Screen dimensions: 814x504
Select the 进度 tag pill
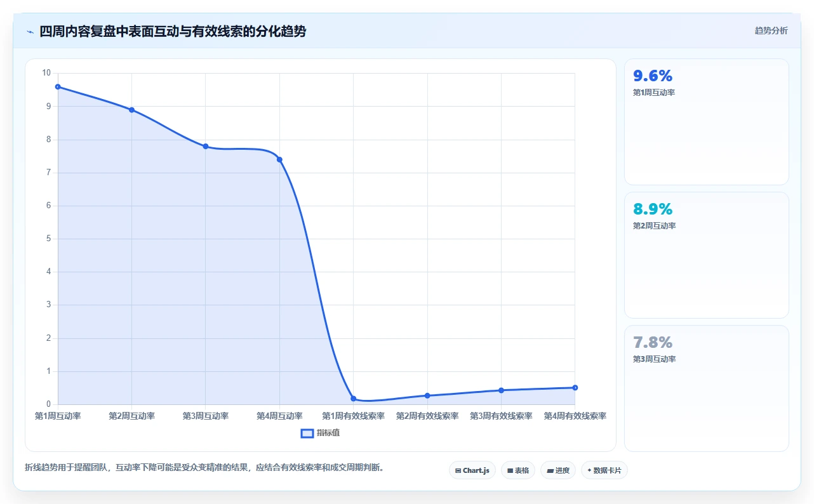pyautogui.click(x=558, y=470)
